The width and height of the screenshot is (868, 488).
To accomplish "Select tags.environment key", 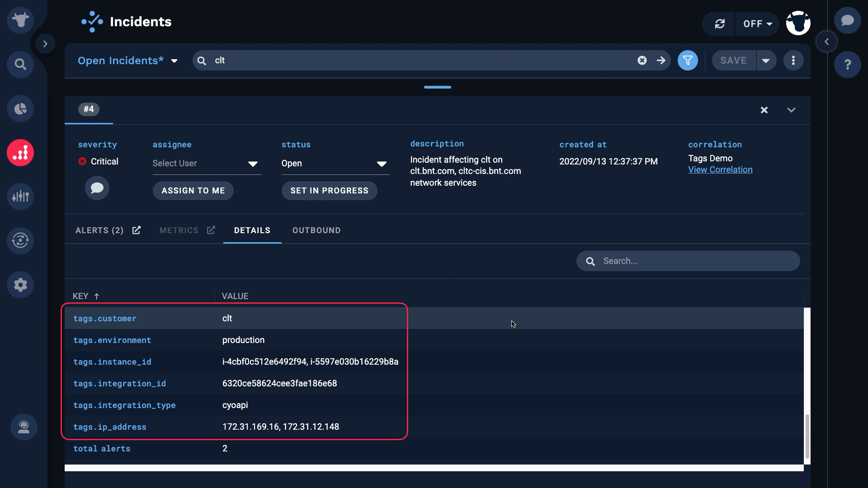I will pos(112,340).
